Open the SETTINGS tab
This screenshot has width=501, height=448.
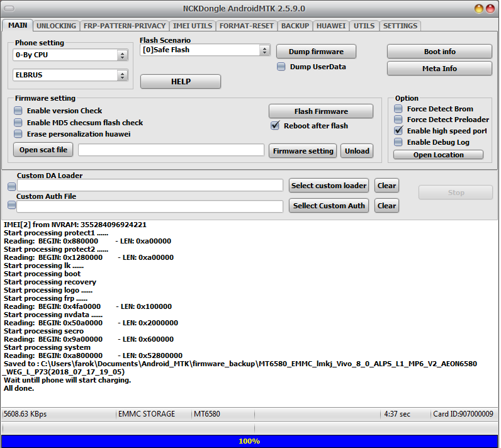400,26
